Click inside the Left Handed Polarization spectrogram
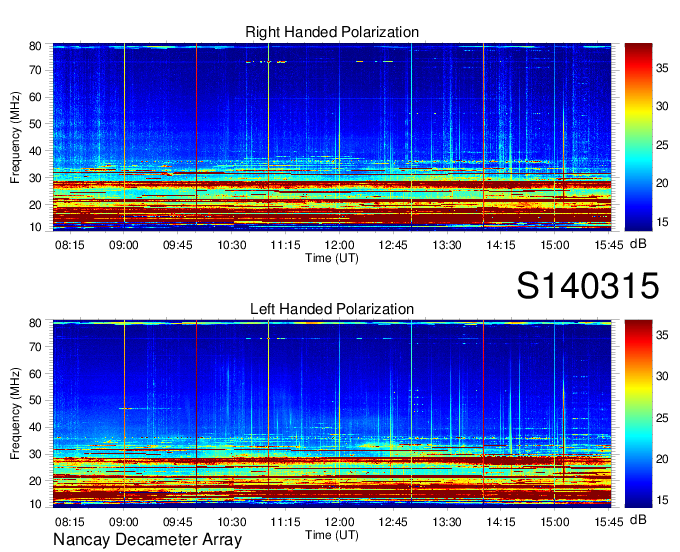Screen dimensions: 680x552 click(x=332, y=414)
